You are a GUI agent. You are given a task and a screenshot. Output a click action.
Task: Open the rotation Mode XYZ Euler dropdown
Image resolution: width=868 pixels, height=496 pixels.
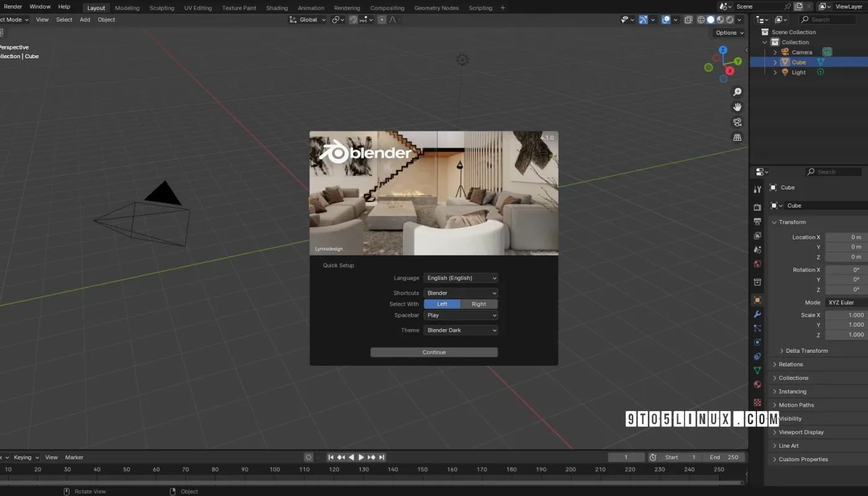click(846, 303)
